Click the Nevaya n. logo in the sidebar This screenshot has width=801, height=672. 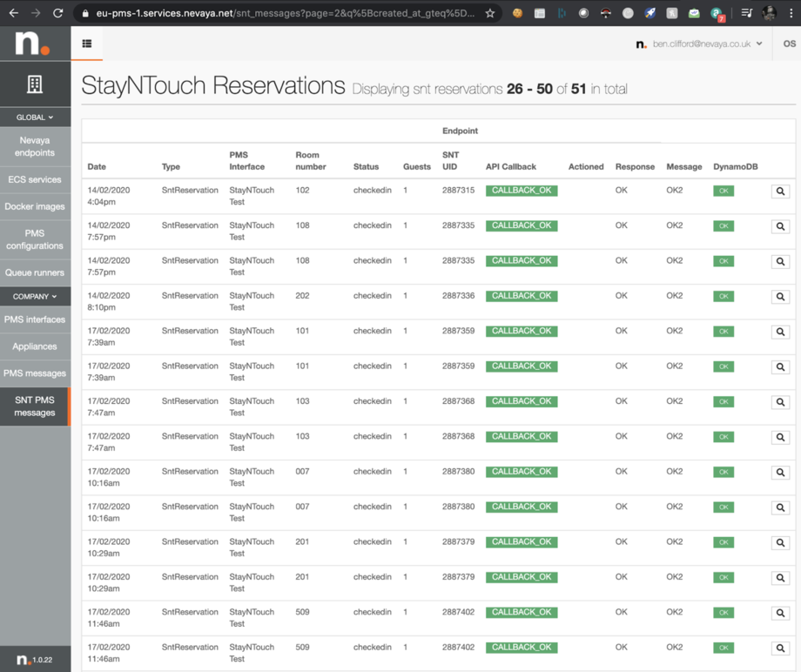pyautogui.click(x=33, y=43)
